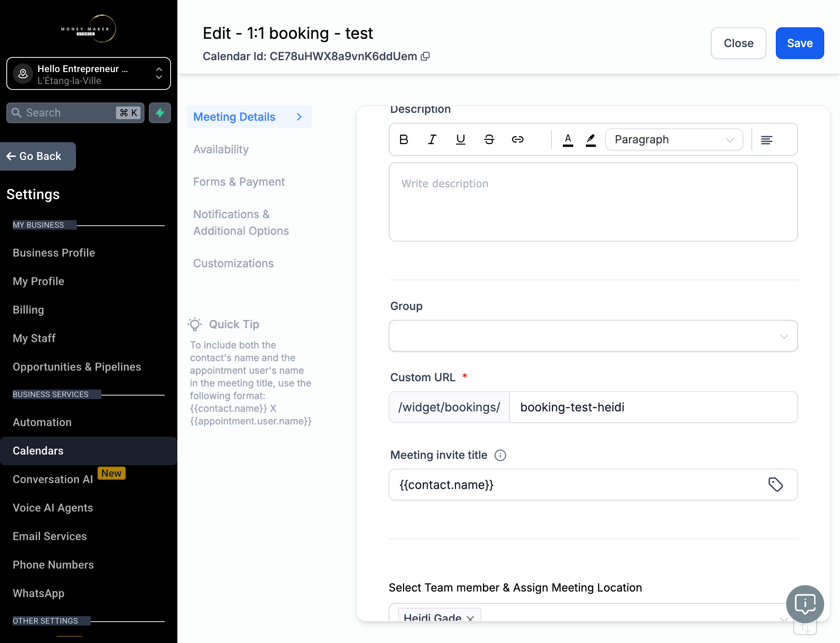
Task: Expand the Group dropdown
Action: coord(593,336)
